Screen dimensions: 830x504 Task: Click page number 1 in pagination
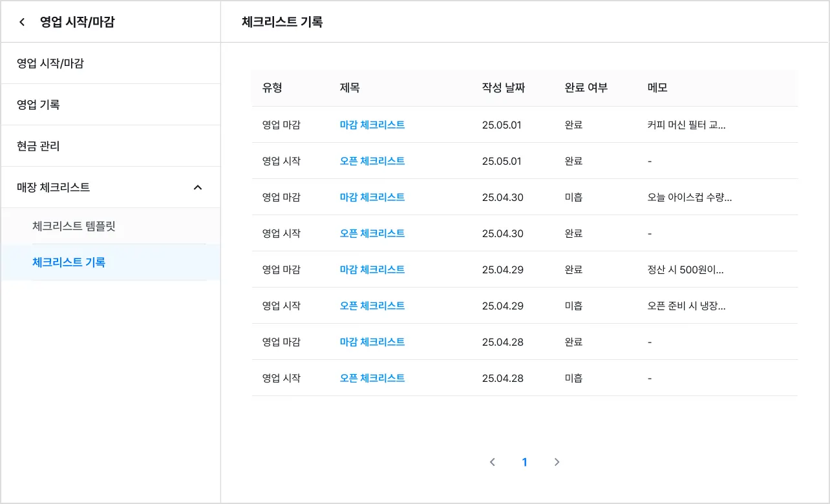pos(524,462)
